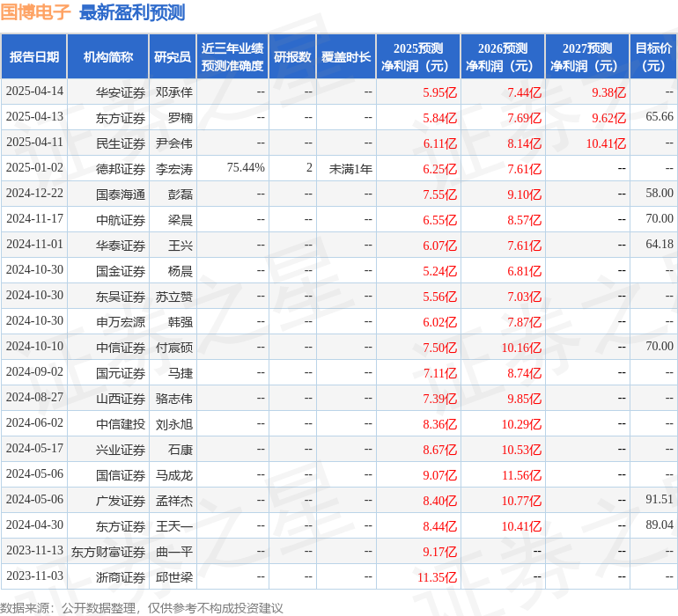Click the 国博电子 stock name title

coord(36,12)
